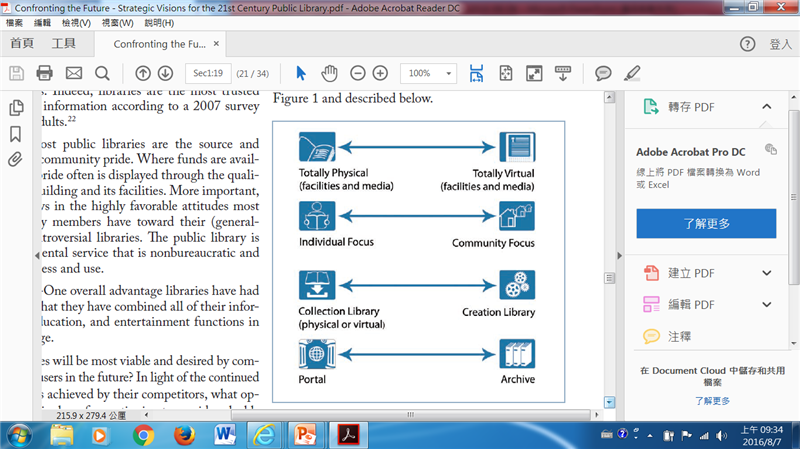This screenshot has width=800, height=449.
Task: Toggle the Attachments paperclip panel
Action: tap(15, 159)
